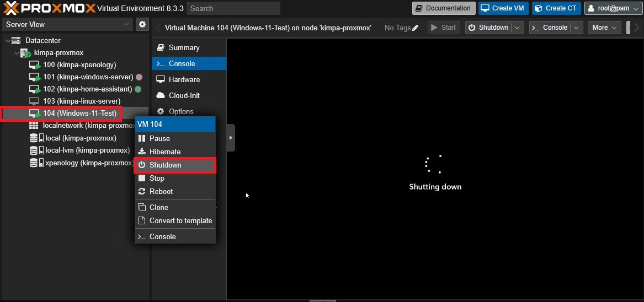The width and height of the screenshot is (644, 302).
Task: Choose Shutdown from the VM 104 menu
Action: [x=165, y=165]
